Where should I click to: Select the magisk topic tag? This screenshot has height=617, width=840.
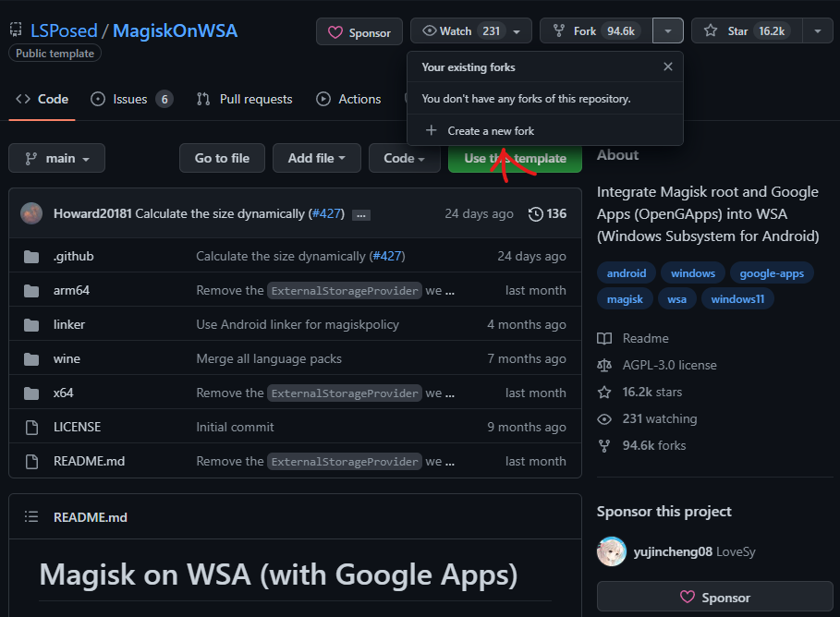(625, 299)
